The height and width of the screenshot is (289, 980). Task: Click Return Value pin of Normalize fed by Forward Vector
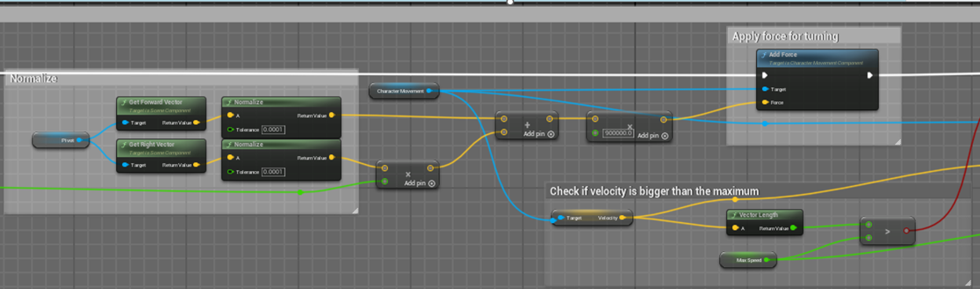331,115
